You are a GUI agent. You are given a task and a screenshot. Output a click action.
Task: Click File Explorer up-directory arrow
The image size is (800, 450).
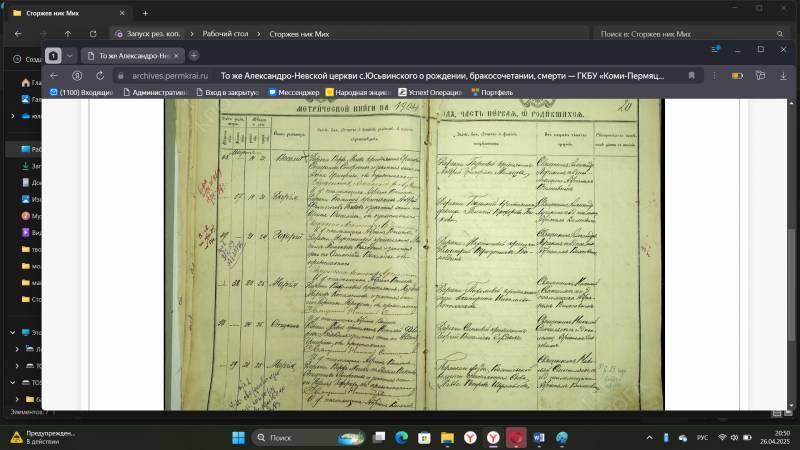[x=67, y=33]
